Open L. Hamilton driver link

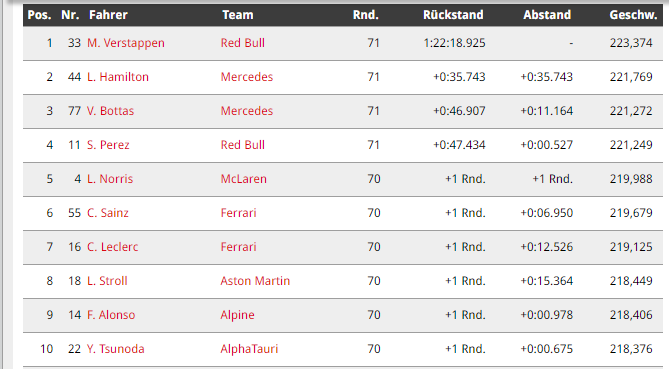(x=118, y=77)
